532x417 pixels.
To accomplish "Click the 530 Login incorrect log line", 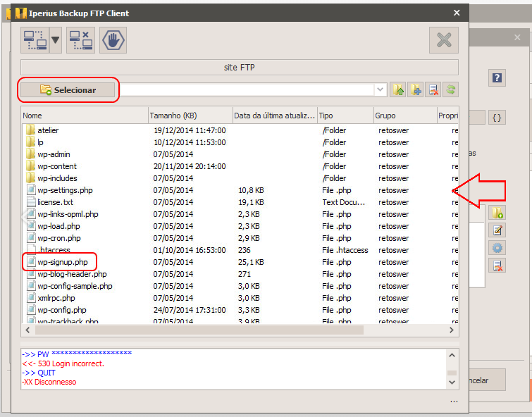I will point(63,363).
